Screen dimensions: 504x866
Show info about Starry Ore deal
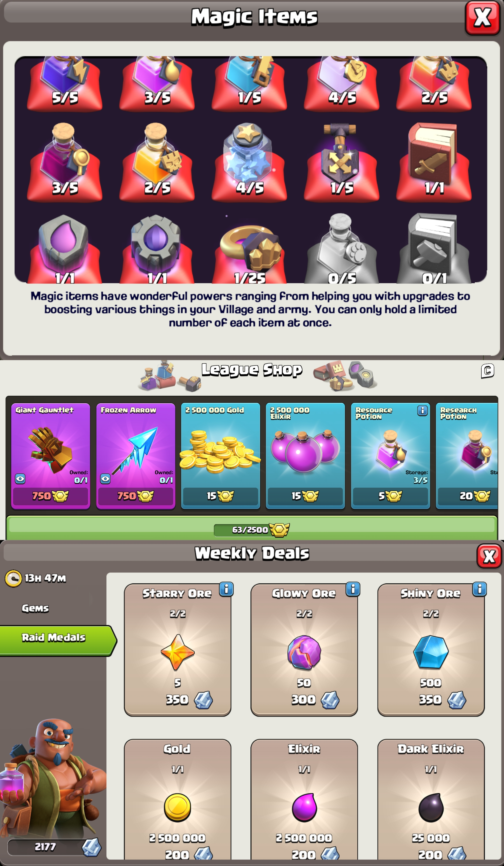click(x=226, y=589)
